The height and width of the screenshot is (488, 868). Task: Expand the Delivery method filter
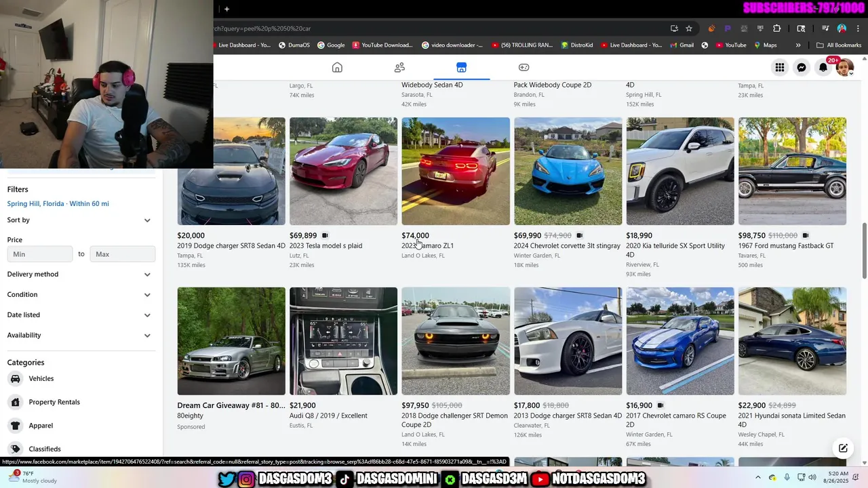pyautogui.click(x=81, y=274)
